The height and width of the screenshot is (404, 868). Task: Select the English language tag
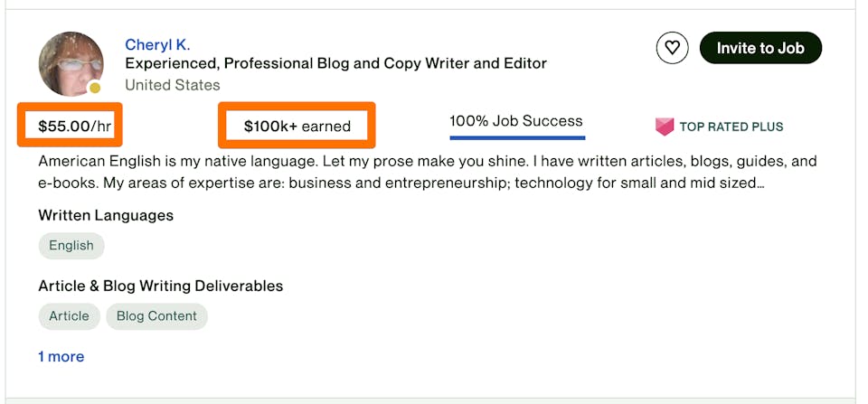tap(71, 245)
